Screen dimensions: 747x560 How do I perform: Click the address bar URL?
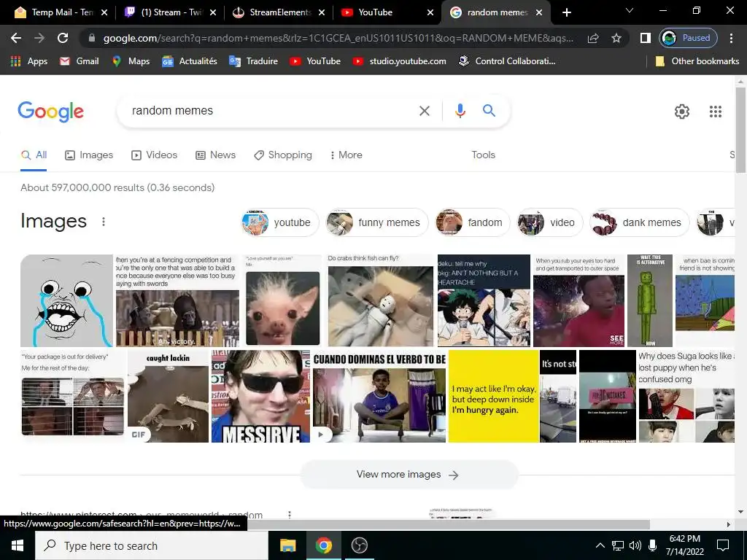338,38
